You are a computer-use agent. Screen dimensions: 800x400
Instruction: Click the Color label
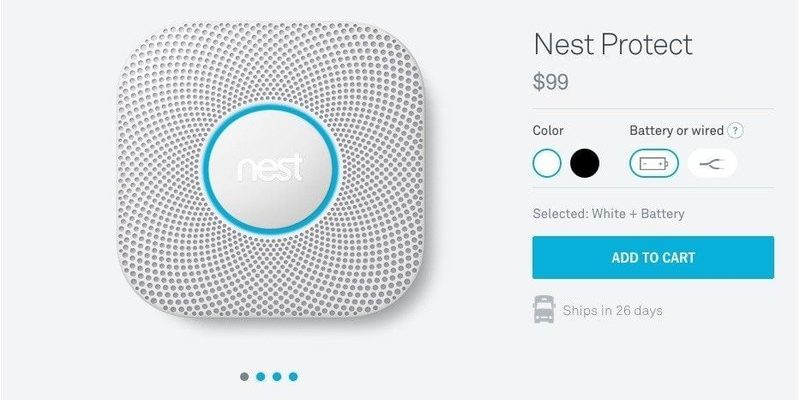pos(548,131)
